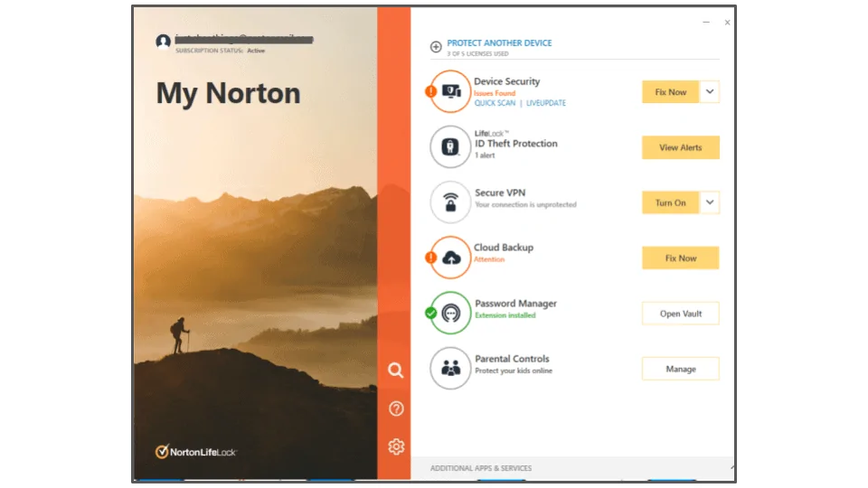Click the account avatar icon
This screenshot has width=868, height=488.
click(163, 41)
